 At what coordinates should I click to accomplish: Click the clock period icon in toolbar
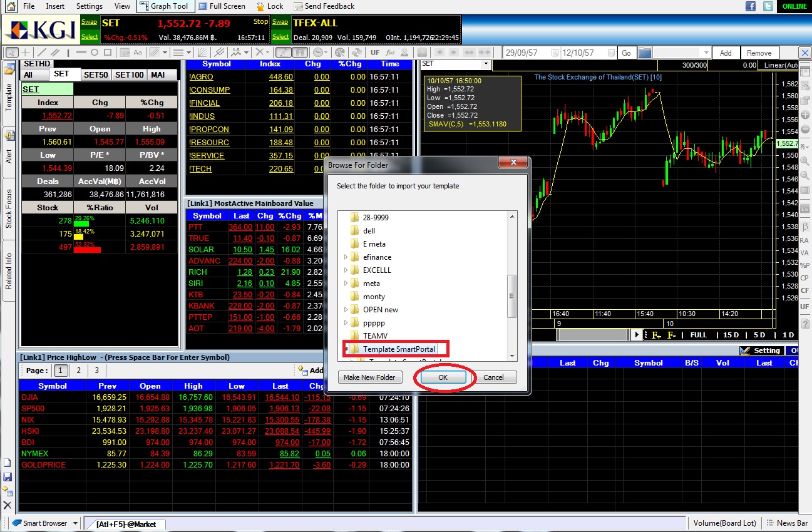click(319, 53)
